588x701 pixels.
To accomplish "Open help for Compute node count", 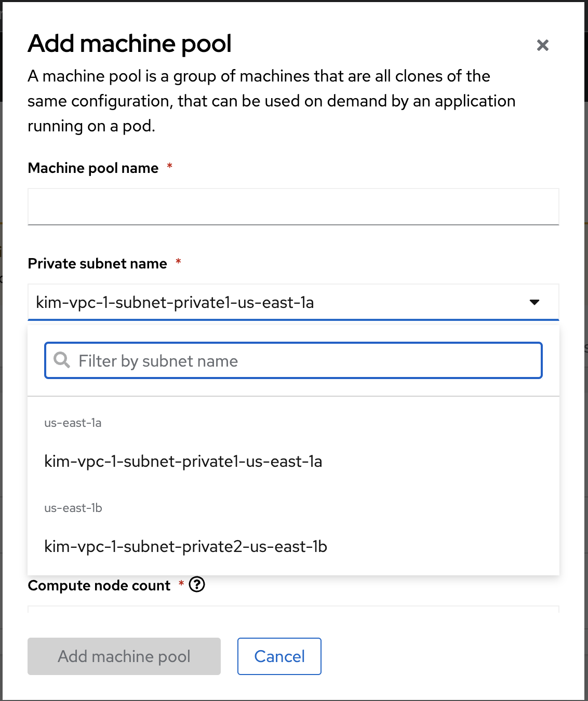I will point(197,585).
